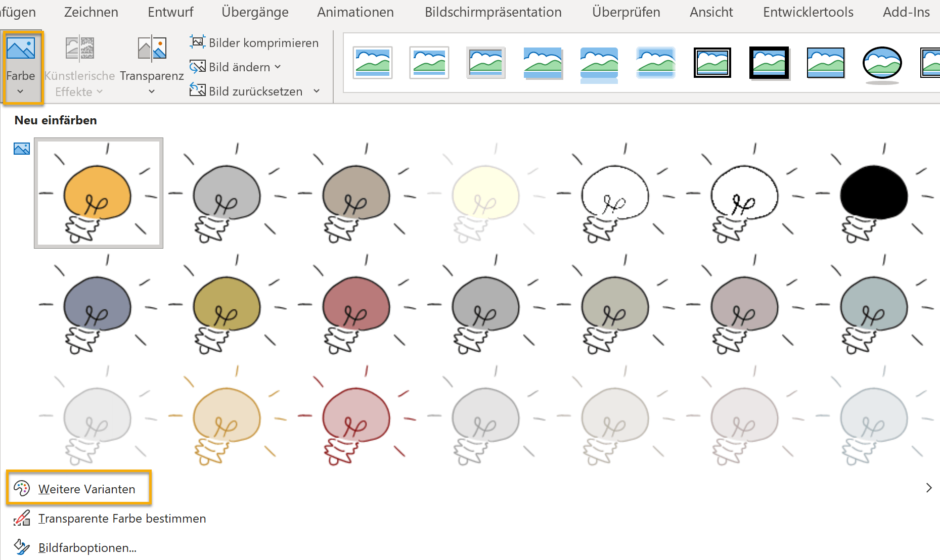The width and height of the screenshot is (940, 560).
Task: Open the Bildschirmpräsentation tab
Action: tap(493, 12)
